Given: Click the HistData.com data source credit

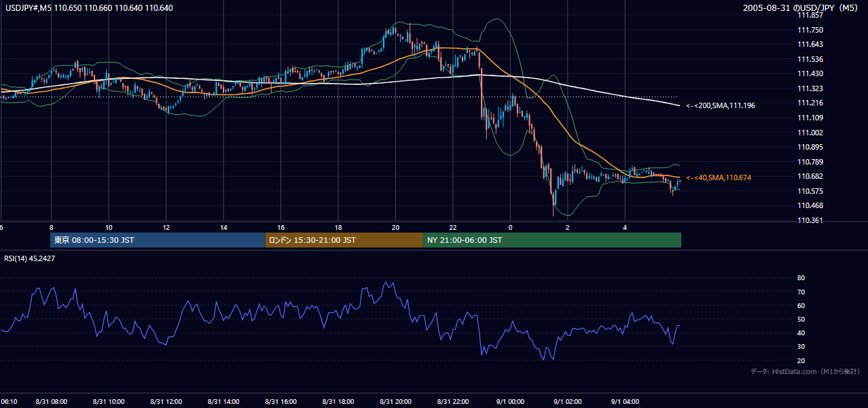Looking at the screenshot, I should [806, 371].
